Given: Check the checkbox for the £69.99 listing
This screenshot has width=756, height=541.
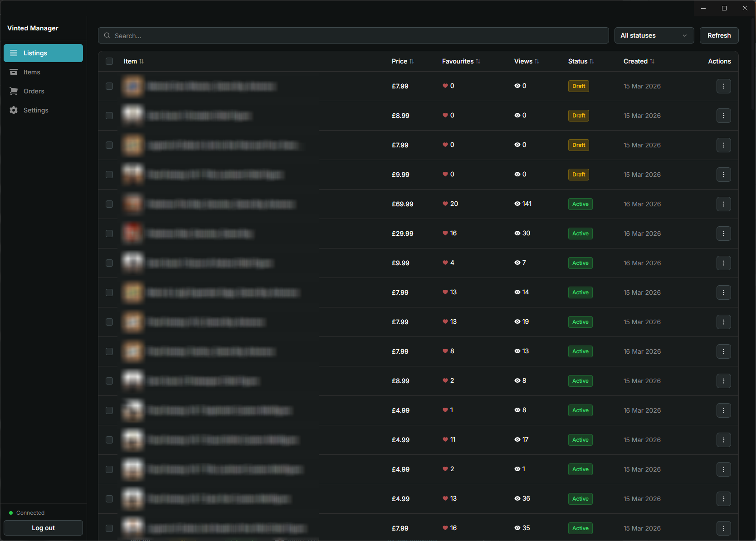Looking at the screenshot, I should coord(109,204).
